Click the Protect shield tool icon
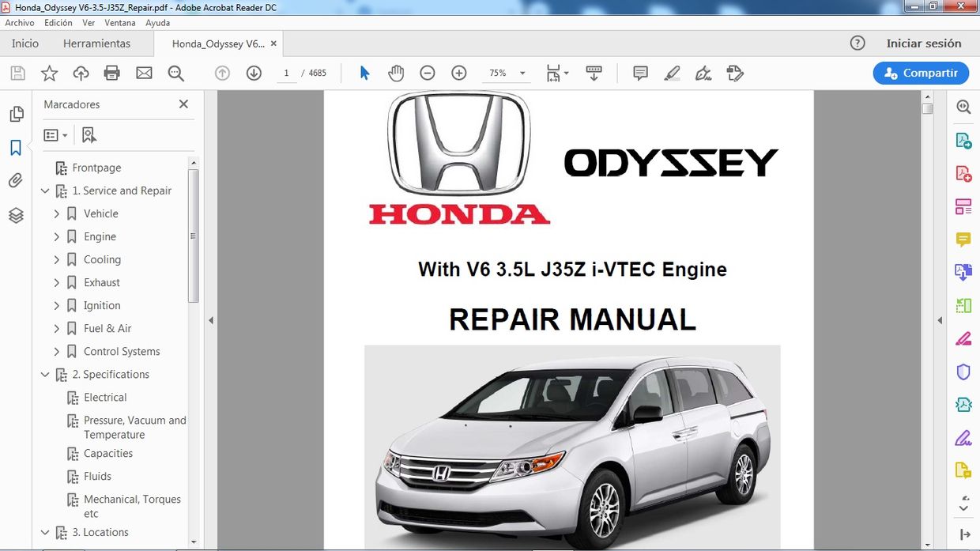 [963, 372]
